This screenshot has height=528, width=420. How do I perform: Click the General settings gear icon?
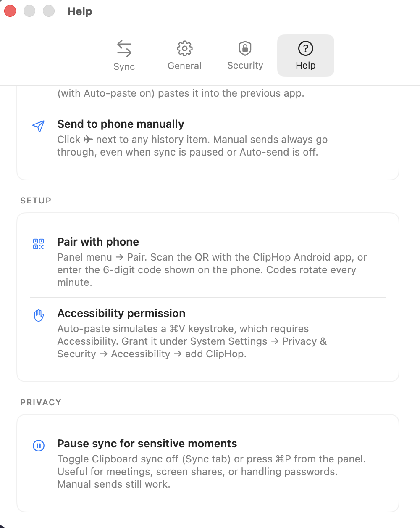click(x=184, y=48)
